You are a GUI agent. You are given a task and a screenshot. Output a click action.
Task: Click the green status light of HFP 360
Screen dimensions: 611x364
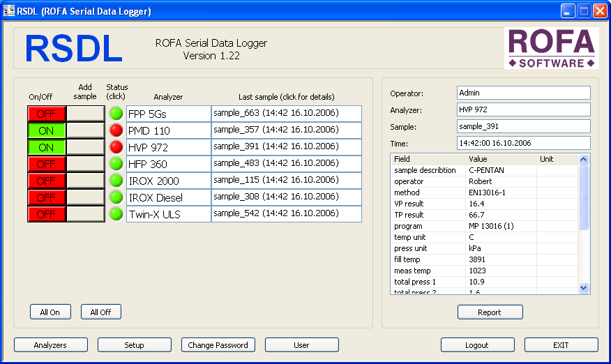tap(116, 164)
